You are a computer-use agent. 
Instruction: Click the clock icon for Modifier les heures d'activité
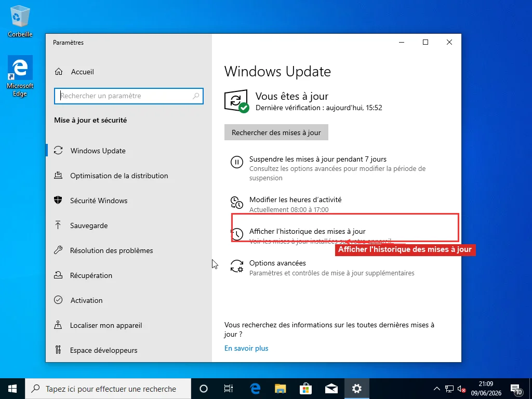(x=237, y=203)
